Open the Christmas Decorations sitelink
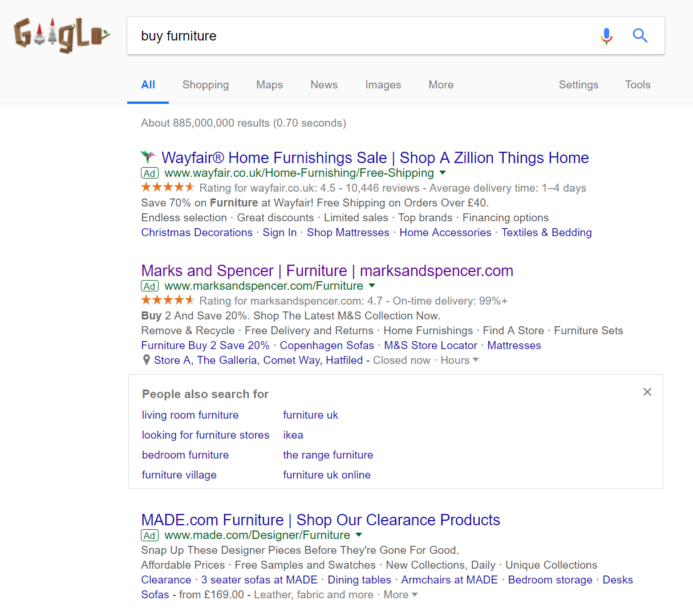This screenshot has height=616, width=693. pos(197,232)
